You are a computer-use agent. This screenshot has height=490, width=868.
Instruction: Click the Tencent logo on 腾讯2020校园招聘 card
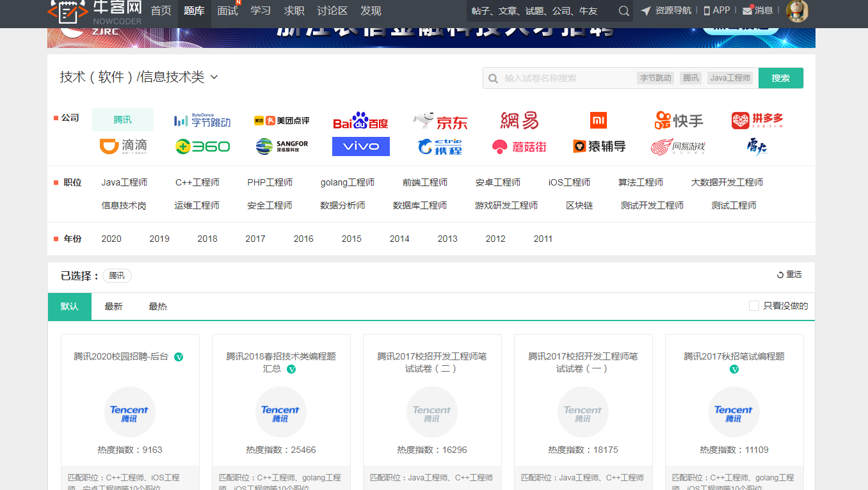(129, 412)
